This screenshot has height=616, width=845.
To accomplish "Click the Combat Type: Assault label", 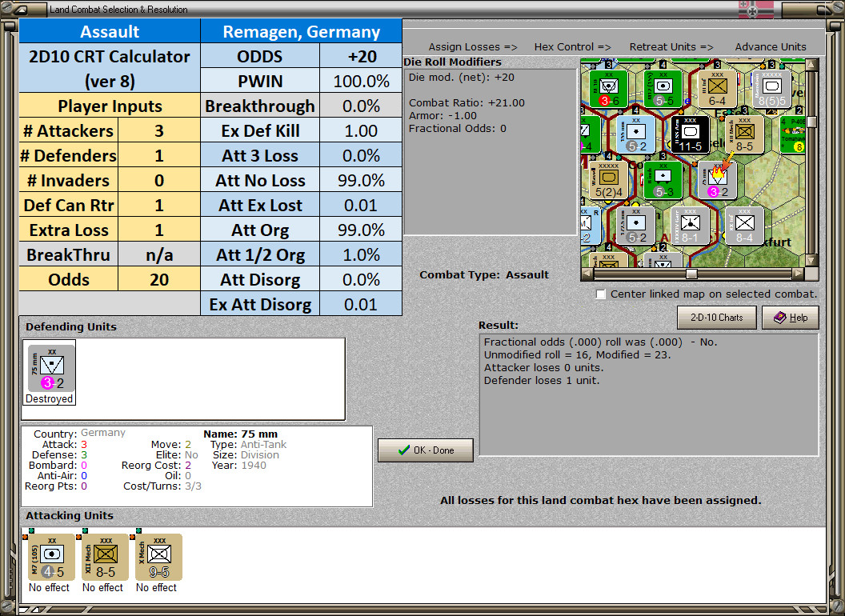I will tap(484, 275).
